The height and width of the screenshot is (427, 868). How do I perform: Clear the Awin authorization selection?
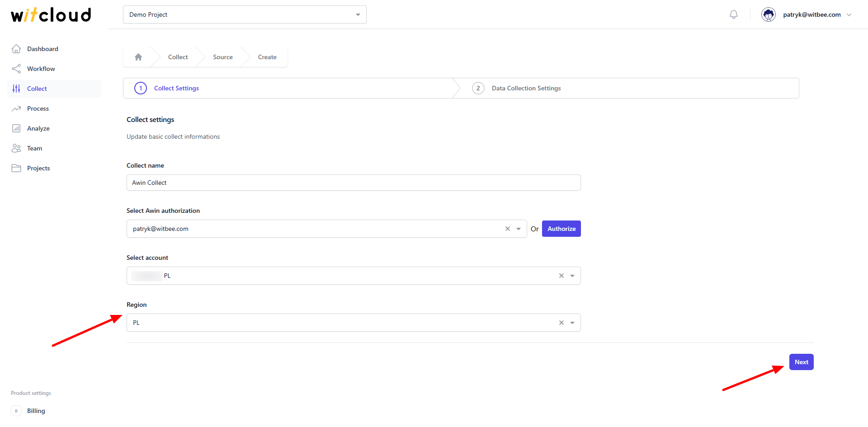tap(508, 229)
